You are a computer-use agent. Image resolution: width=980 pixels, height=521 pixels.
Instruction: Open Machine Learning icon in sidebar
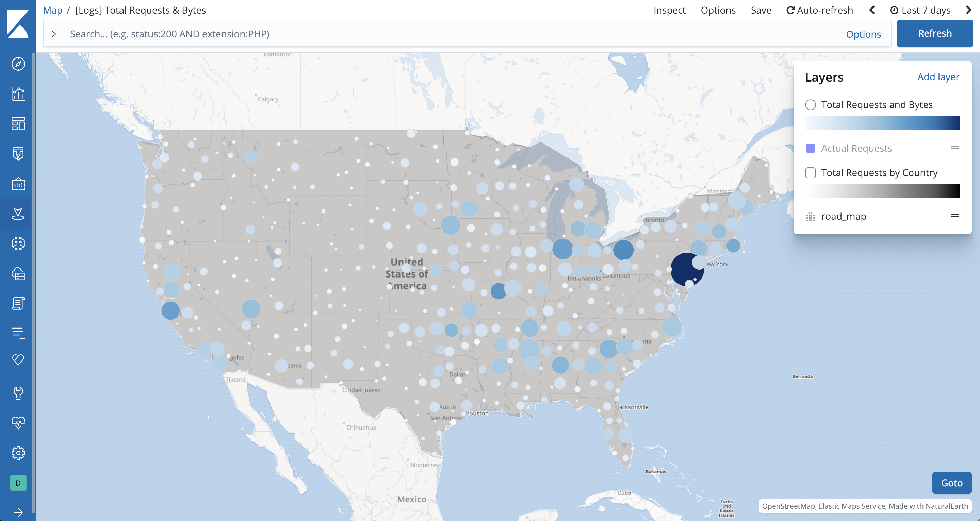point(18,243)
